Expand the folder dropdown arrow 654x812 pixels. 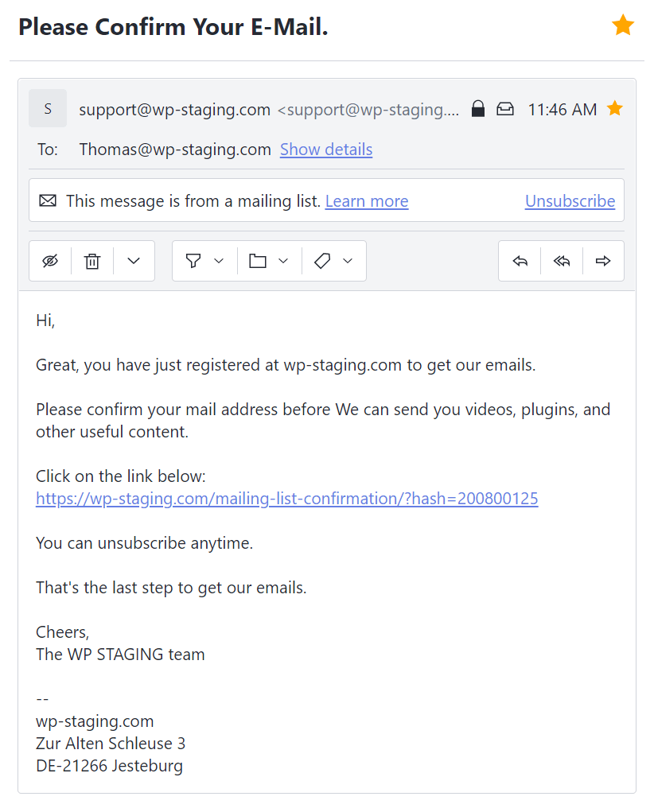click(x=283, y=261)
